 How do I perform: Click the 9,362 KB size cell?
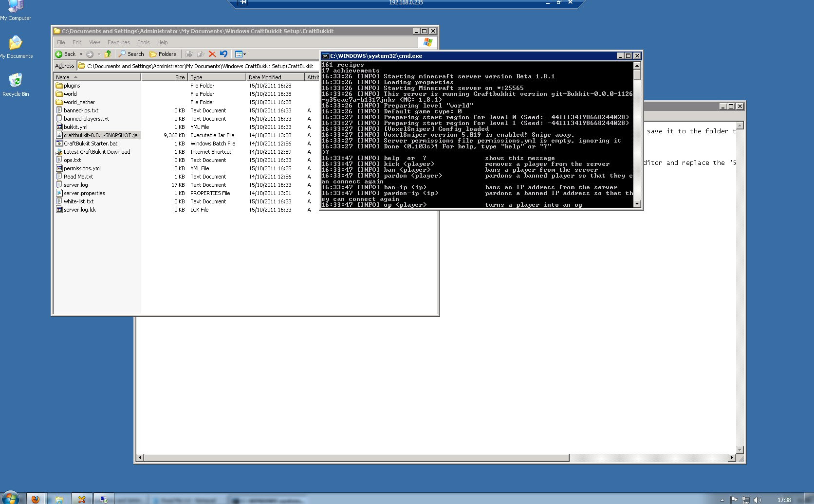click(174, 135)
